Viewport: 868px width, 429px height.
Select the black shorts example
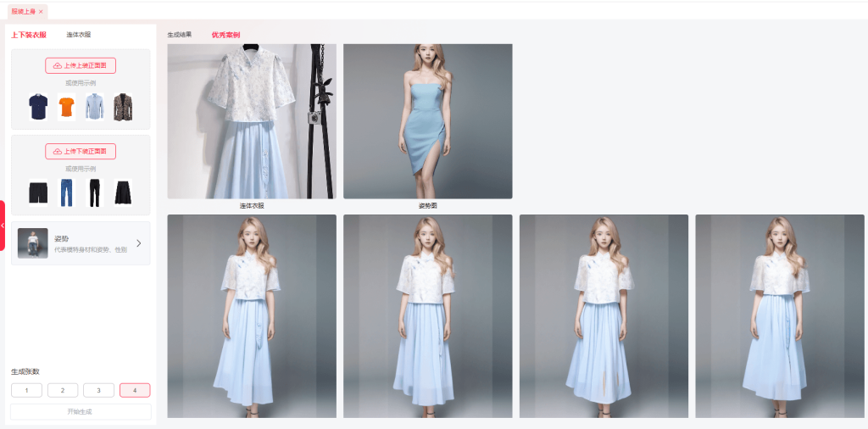(38, 192)
